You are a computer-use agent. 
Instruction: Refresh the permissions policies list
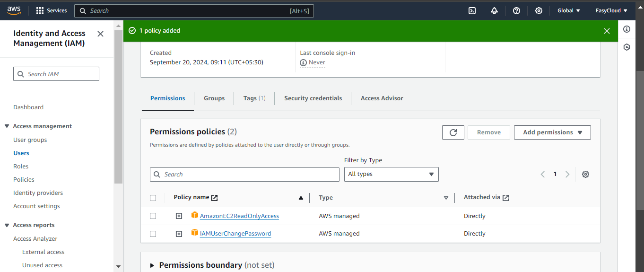tap(453, 132)
